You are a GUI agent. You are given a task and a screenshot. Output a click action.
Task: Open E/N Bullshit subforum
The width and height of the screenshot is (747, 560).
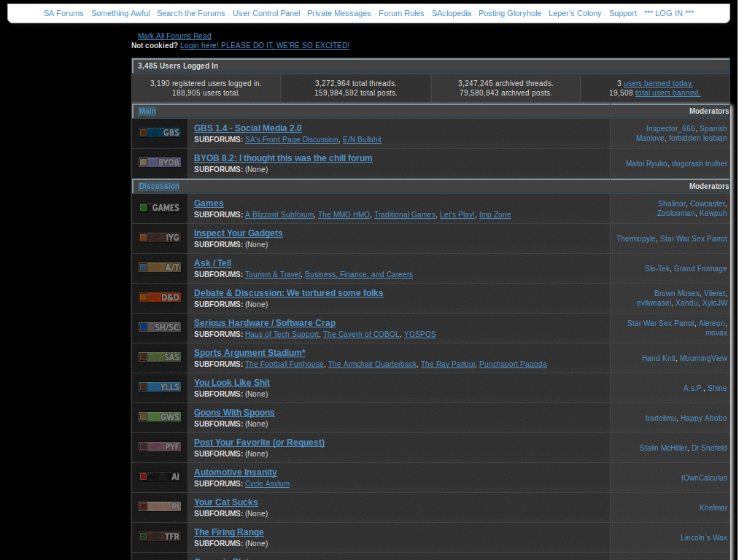362,139
